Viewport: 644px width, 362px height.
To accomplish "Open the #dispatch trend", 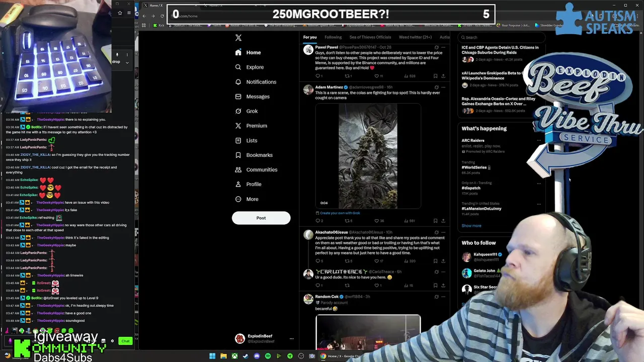I will pos(471,188).
